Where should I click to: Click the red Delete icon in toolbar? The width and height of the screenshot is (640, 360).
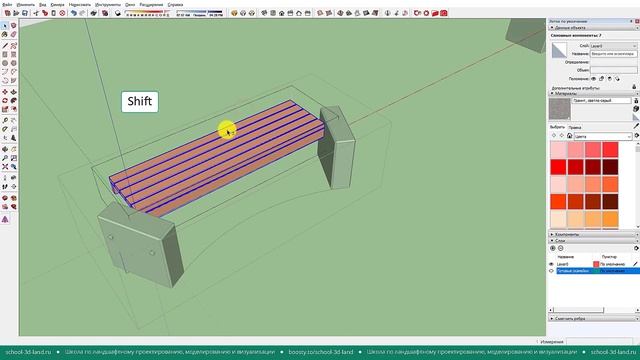click(62, 13)
